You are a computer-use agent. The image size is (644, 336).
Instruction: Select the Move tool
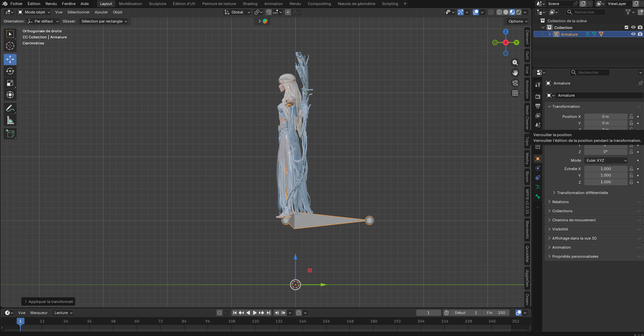[x=10, y=59]
